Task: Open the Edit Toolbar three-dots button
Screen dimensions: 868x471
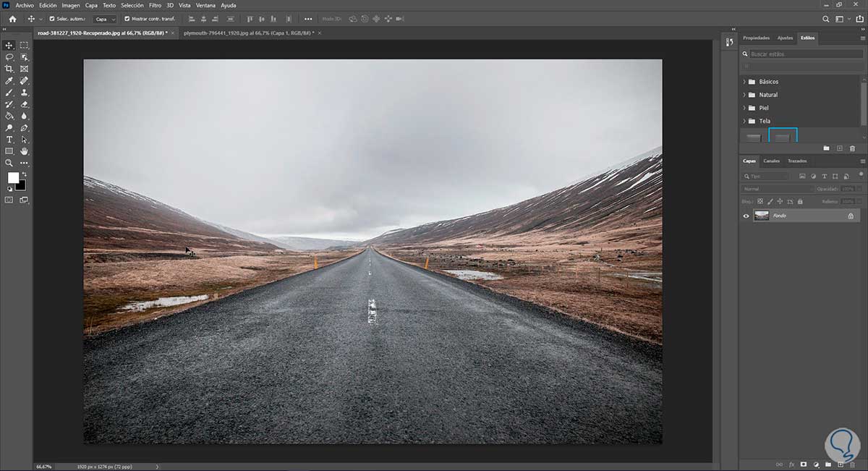Action: 24,163
